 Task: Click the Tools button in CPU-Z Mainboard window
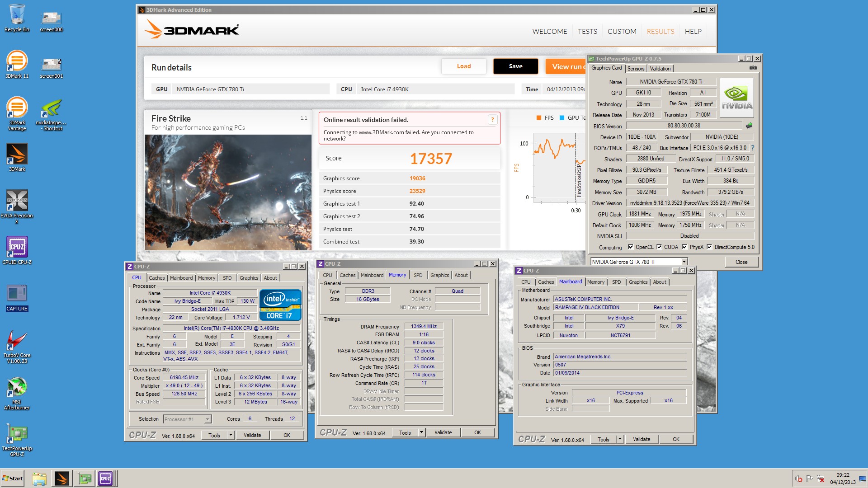click(x=604, y=439)
